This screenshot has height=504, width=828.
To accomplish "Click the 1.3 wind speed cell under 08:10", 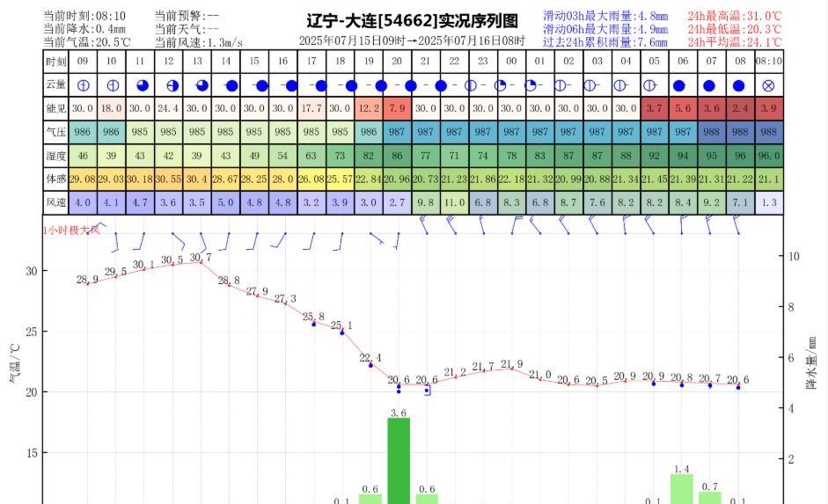I will [x=769, y=202].
